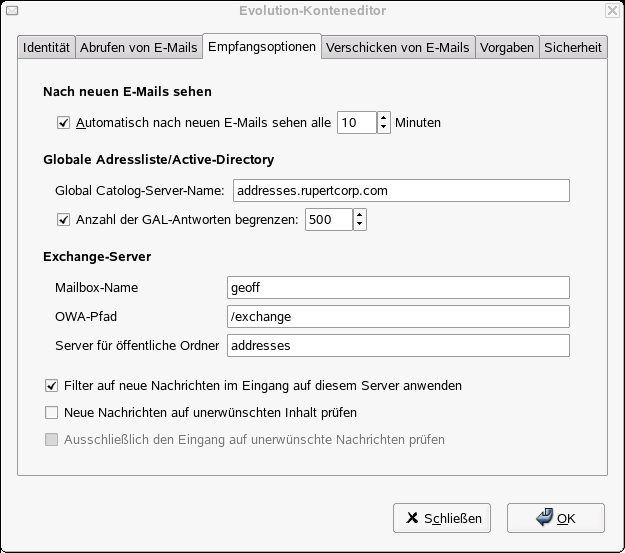The image size is (625, 553).
Task: Increase GAL-Antworten limit with up arrow
Action: (x=360, y=215)
